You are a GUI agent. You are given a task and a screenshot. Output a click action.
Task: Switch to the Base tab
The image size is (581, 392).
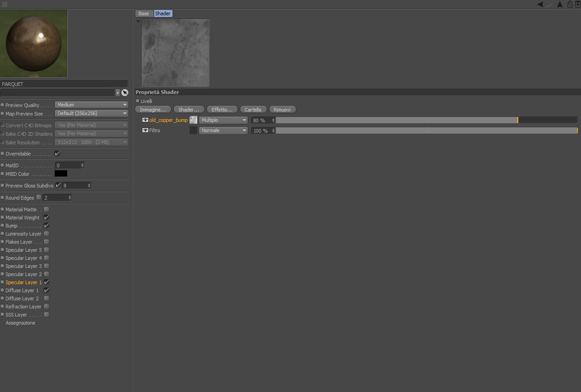[x=144, y=13]
